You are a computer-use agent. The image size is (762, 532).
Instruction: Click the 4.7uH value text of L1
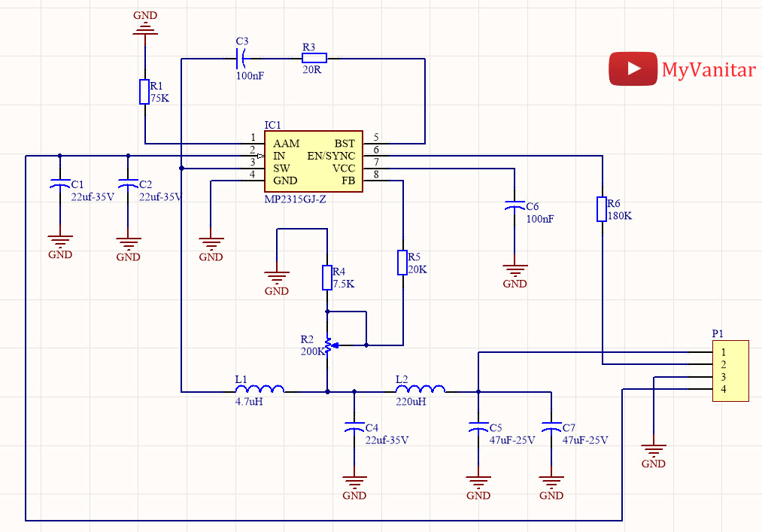point(249,402)
